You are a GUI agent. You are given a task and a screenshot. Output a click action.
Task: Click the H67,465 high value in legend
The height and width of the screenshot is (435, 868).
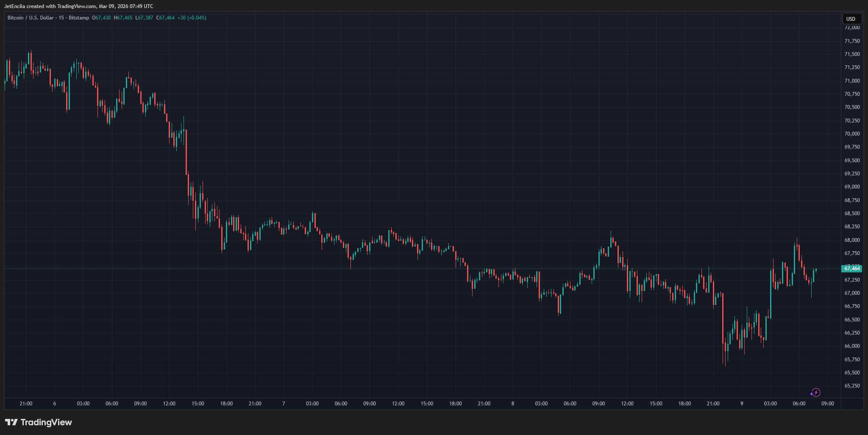123,18
